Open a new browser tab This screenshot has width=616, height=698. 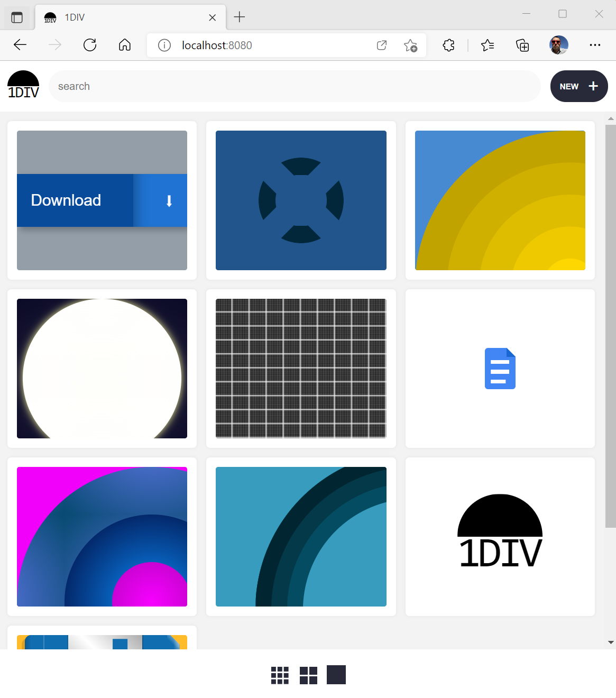point(240,17)
